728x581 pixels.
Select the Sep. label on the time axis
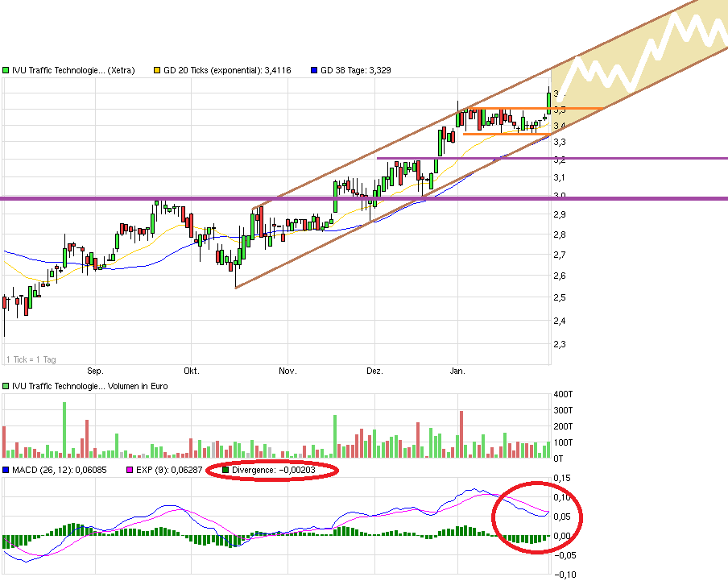95,371
